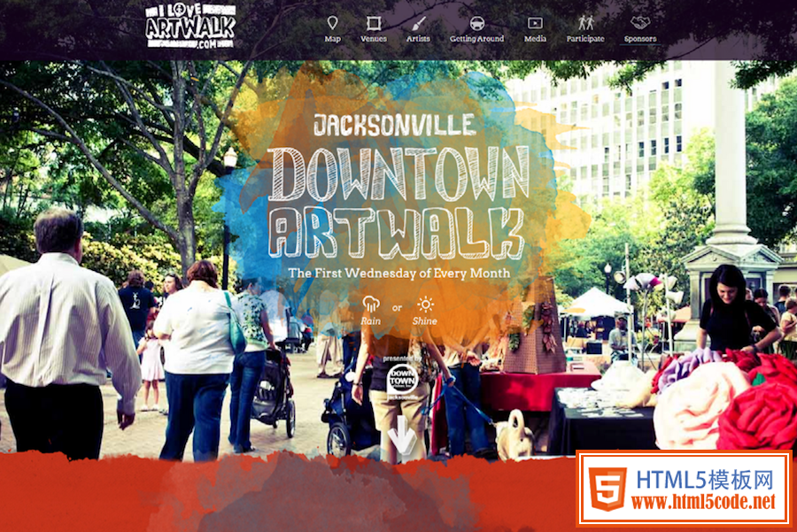This screenshot has width=797, height=532.
Task: Click the Rain text label
Action: pyautogui.click(x=370, y=321)
